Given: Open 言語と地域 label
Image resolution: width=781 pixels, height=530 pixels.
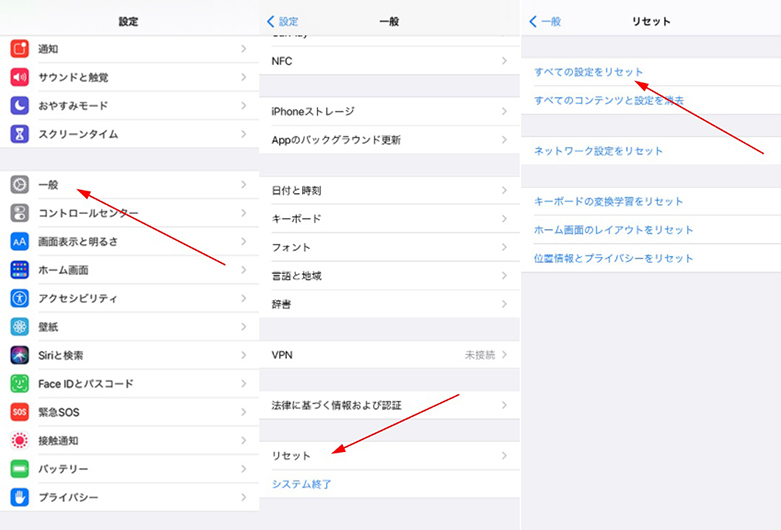Looking at the screenshot, I should click(296, 275).
